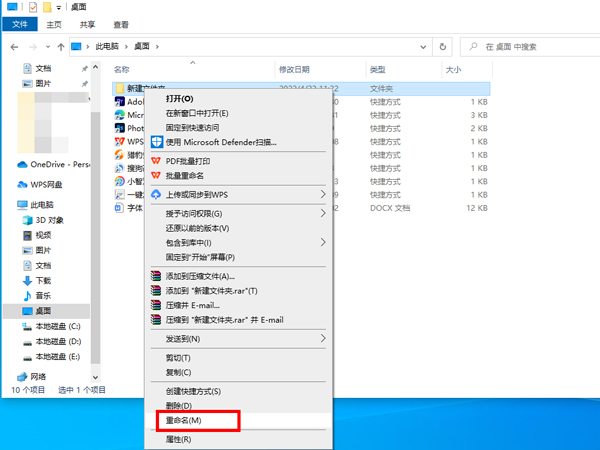This screenshot has width=600, height=450.
Task: Sort by 修改日期 column header
Action: (x=294, y=70)
